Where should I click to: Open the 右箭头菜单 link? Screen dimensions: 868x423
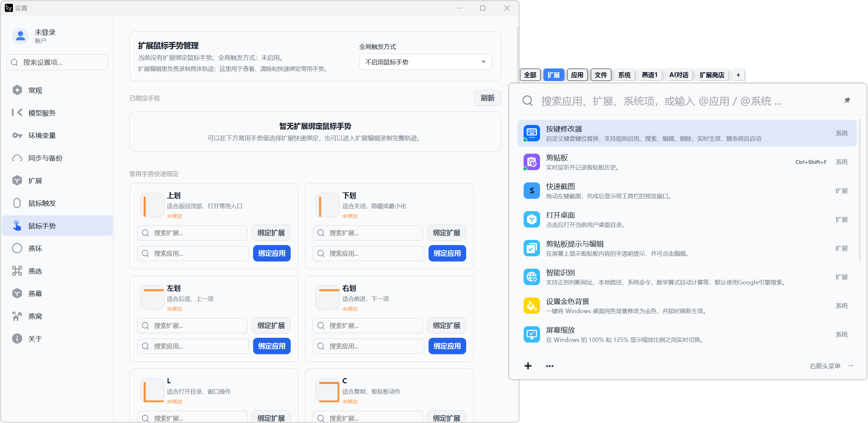[x=831, y=366]
